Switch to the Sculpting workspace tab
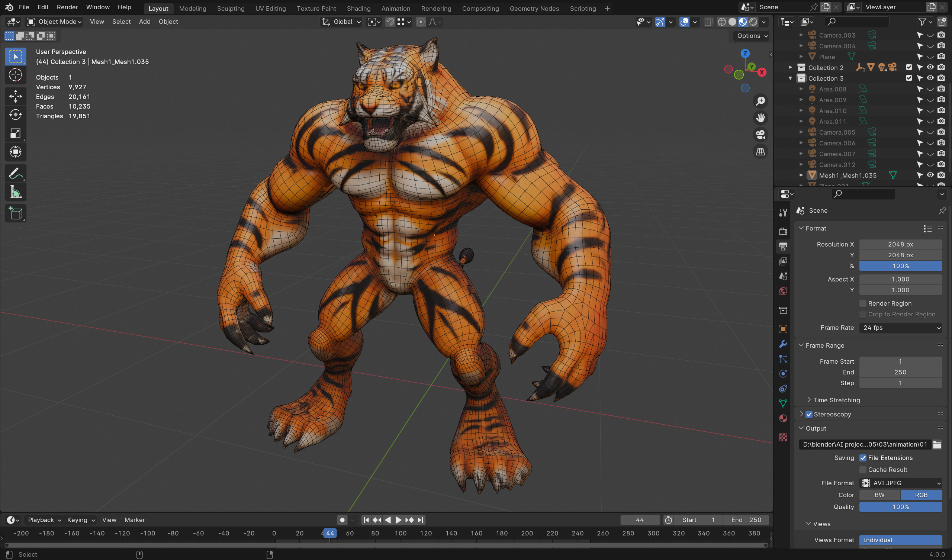This screenshot has height=560, width=952. [231, 8]
